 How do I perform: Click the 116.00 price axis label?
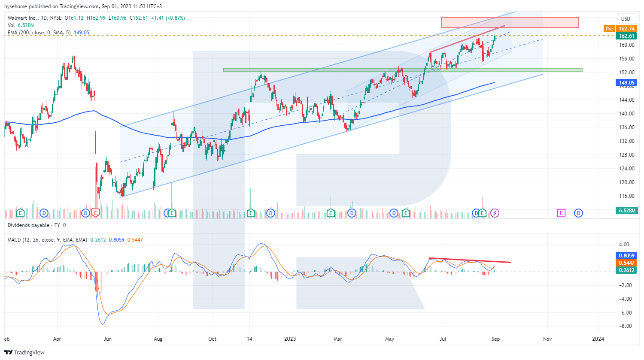pyautogui.click(x=627, y=196)
